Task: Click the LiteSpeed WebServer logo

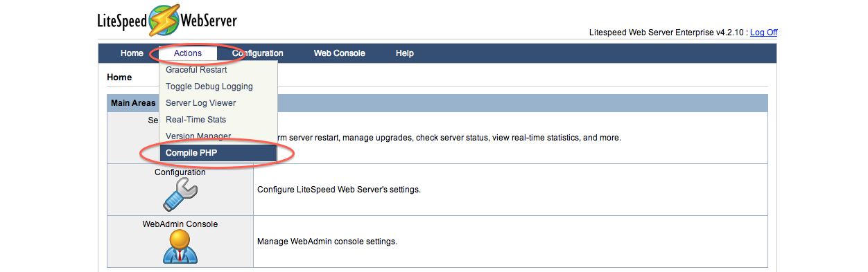Action: coord(167,19)
